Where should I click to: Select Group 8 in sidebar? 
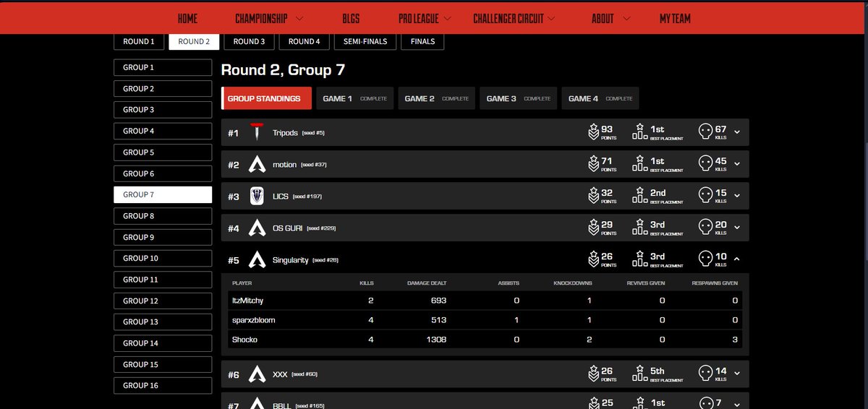pos(163,216)
